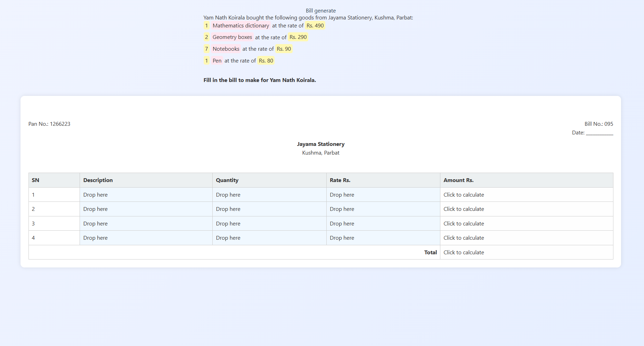Click the quantity 7 chip for Notebooks
This screenshot has height=346, width=644.
click(206, 49)
